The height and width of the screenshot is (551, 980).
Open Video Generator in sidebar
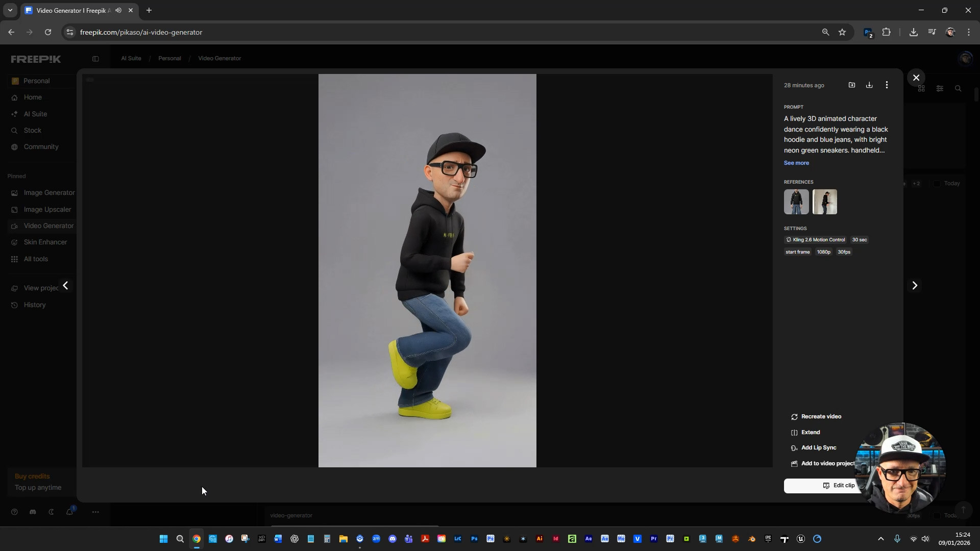pyautogui.click(x=48, y=226)
